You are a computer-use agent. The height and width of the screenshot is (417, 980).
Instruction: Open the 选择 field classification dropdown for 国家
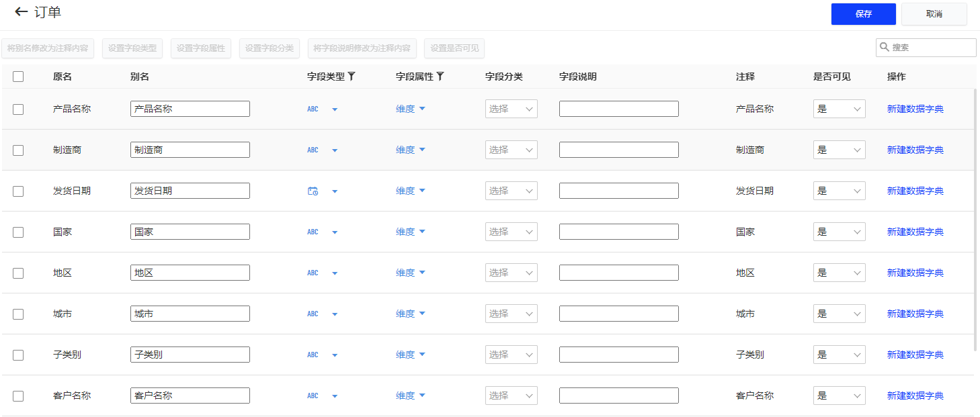pyautogui.click(x=511, y=231)
